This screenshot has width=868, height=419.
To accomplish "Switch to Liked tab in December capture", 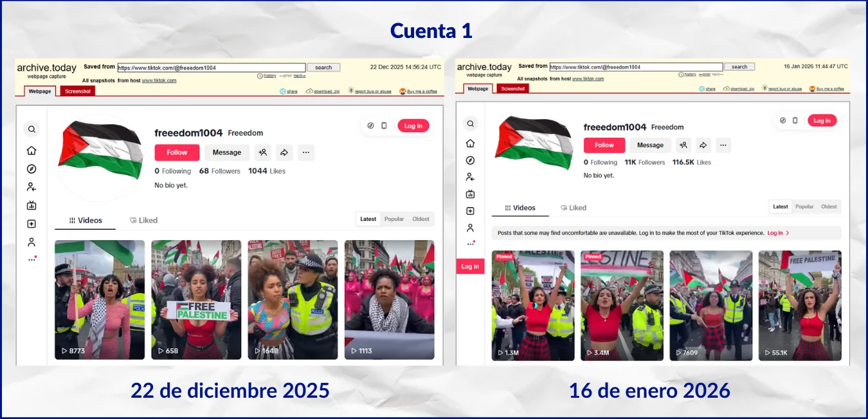I will [x=143, y=220].
